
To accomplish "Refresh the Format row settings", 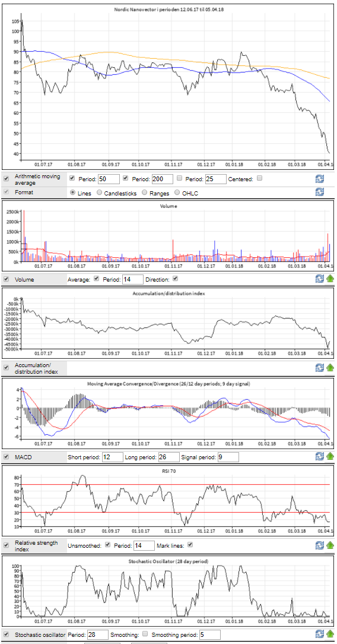I will (320, 192).
